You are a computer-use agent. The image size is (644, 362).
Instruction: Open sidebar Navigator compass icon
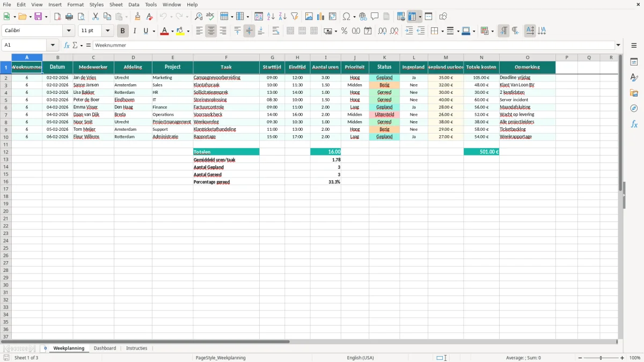point(634,108)
